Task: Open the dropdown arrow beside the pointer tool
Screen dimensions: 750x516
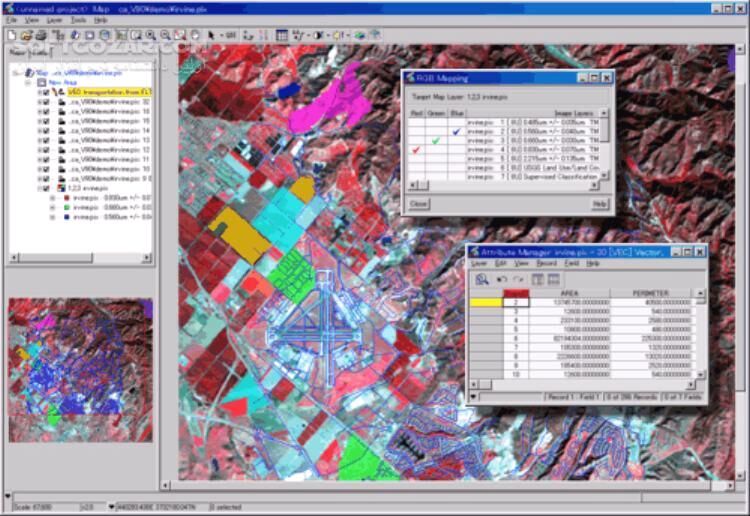Action: [x=221, y=35]
